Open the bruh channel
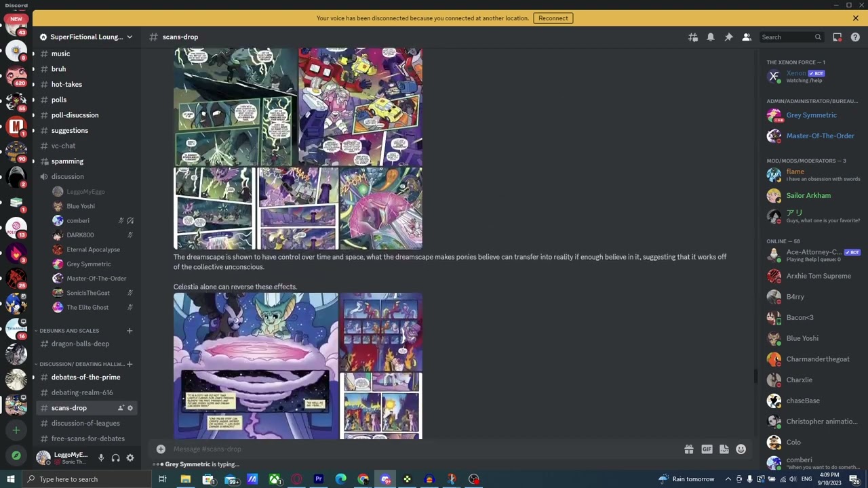Screen dimensions: 868x488 pyautogui.click(x=86, y=69)
